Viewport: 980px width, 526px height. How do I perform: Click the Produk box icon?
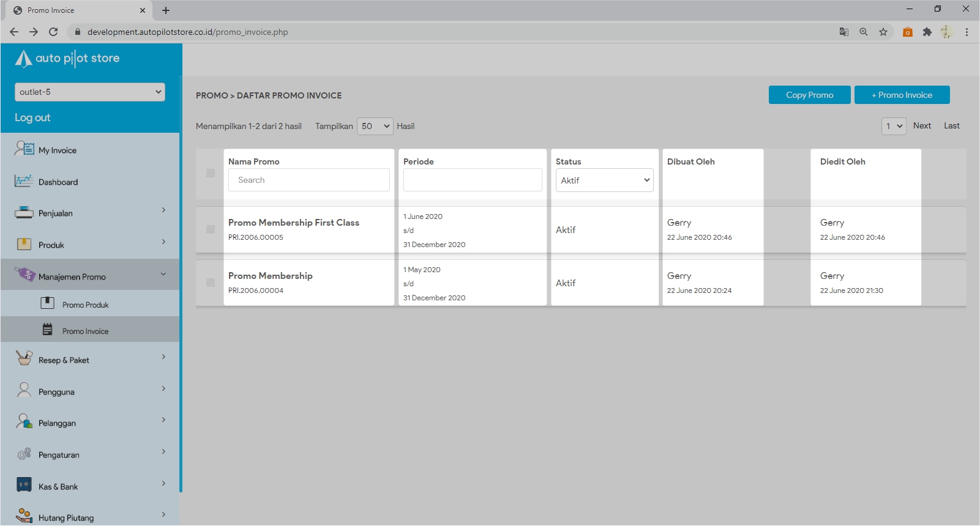24,245
